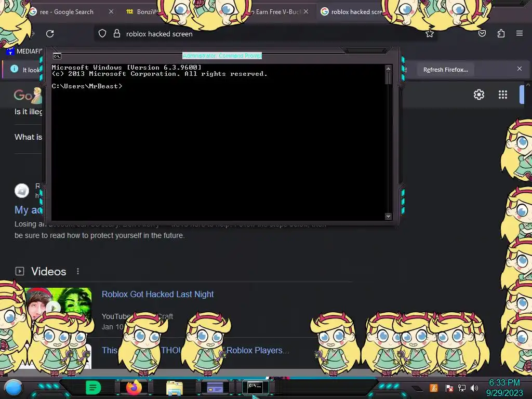Open the Firefox hamburger menu

(520, 33)
